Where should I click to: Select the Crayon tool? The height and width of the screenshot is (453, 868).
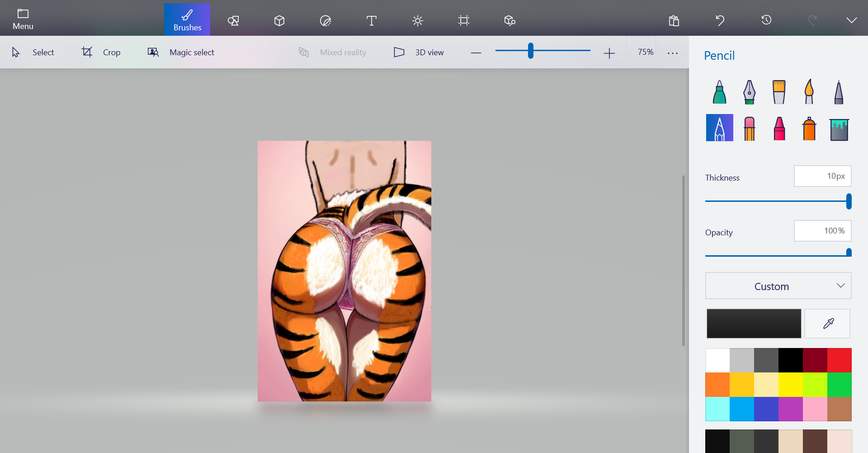(x=779, y=129)
